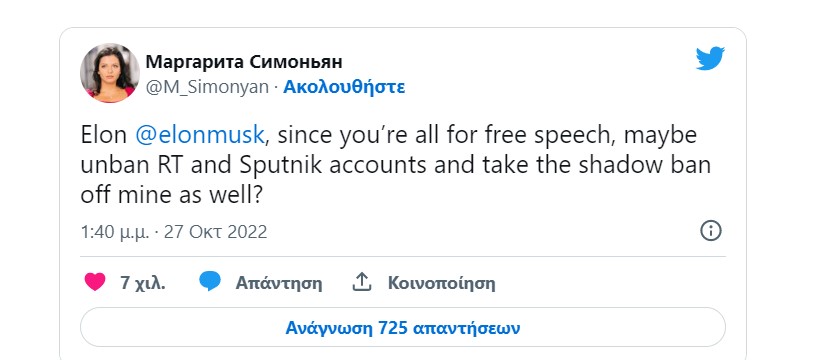Viewport: 831px width, 360px height.
Task: Click the text 'off mine as well?'
Action: 172,196
